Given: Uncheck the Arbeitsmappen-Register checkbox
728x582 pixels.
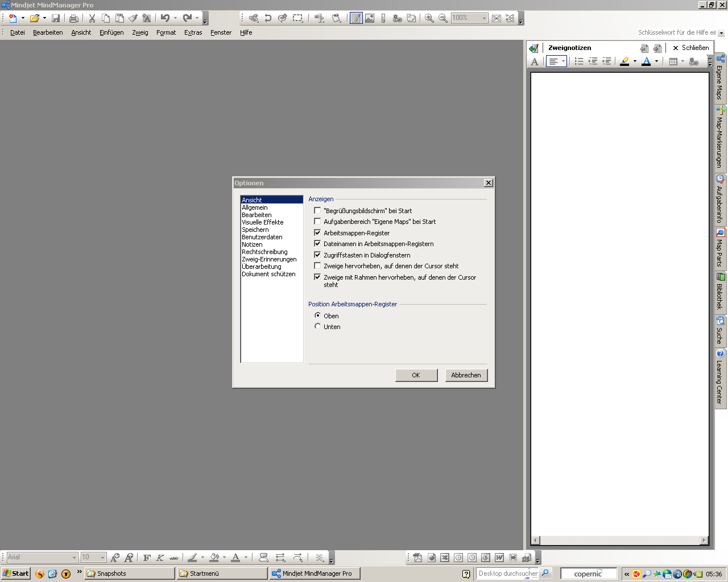Looking at the screenshot, I should click(x=318, y=233).
